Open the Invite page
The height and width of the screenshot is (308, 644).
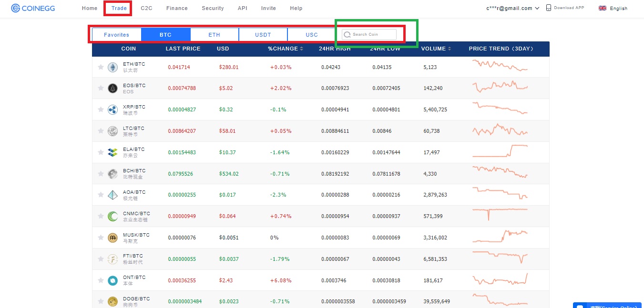click(268, 8)
